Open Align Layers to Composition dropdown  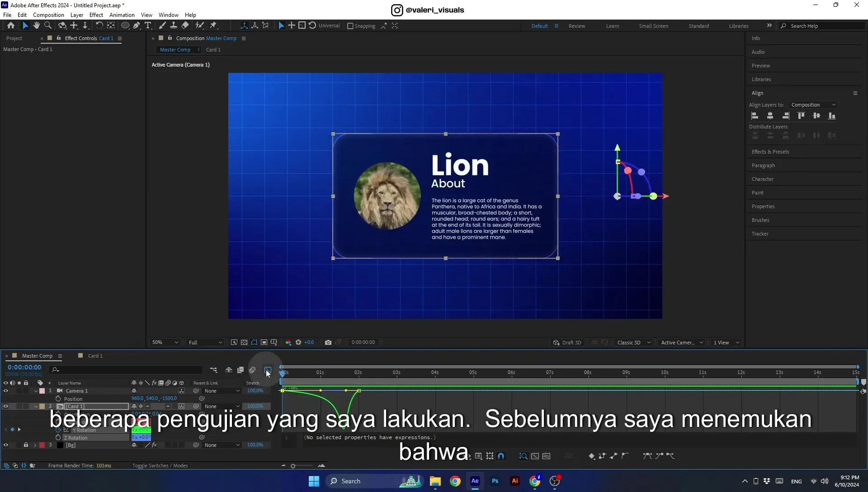[813, 105]
